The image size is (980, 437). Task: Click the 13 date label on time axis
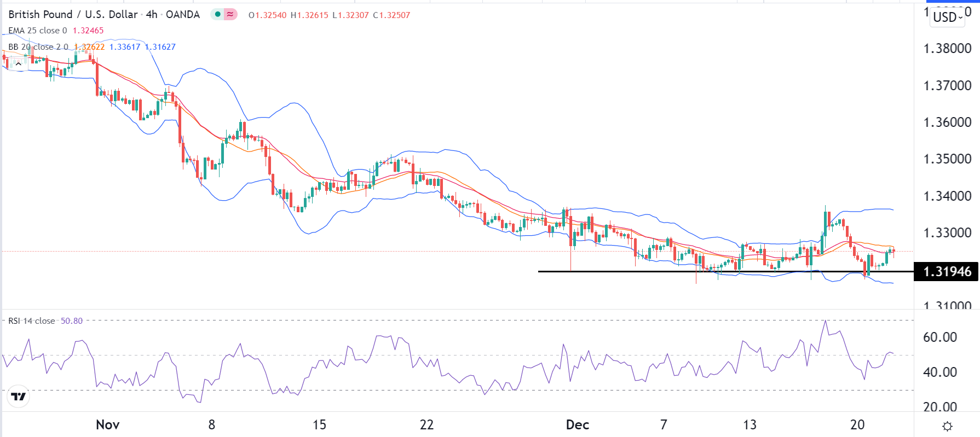click(x=750, y=425)
